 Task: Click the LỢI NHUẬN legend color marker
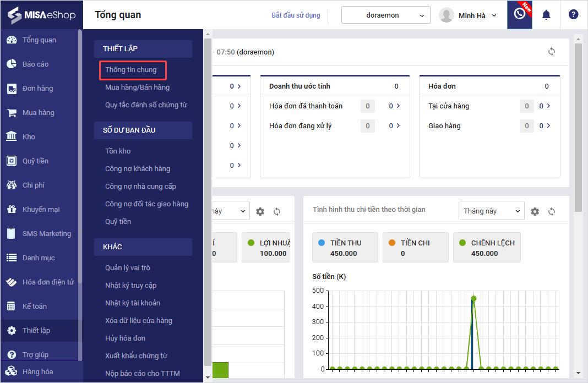[251, 243]
